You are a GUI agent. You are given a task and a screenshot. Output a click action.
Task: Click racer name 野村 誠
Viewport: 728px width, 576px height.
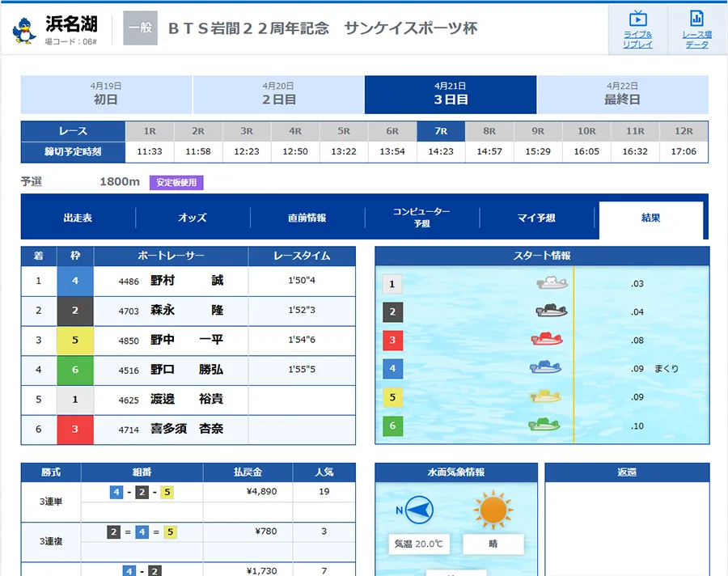click(187, 281)
